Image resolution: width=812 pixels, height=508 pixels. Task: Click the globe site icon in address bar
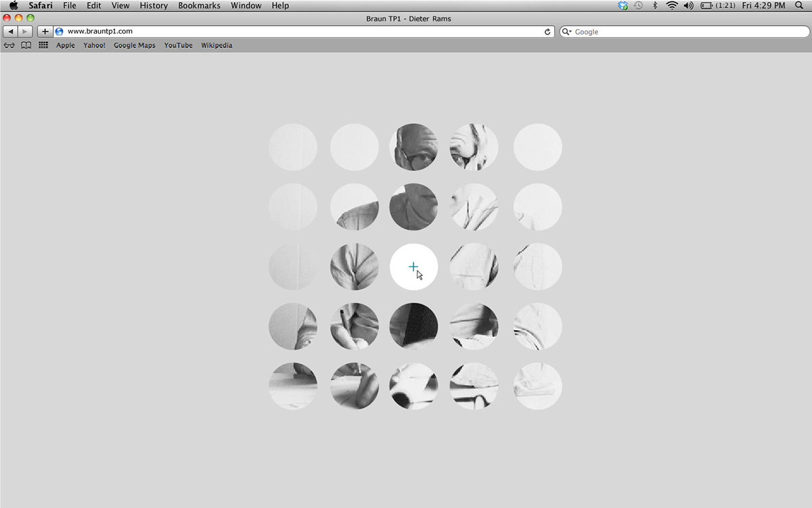click(x=59, y=32)
